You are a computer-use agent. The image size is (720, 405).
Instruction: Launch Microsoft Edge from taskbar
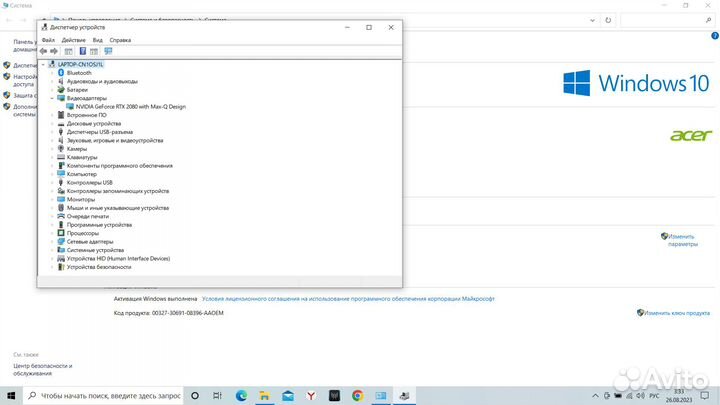pos(241,395)
